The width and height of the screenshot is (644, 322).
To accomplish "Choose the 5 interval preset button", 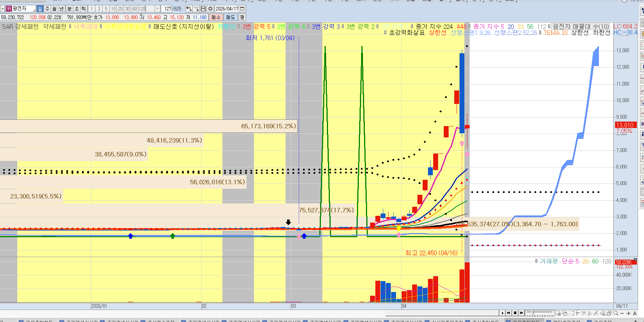I will 106,9.
